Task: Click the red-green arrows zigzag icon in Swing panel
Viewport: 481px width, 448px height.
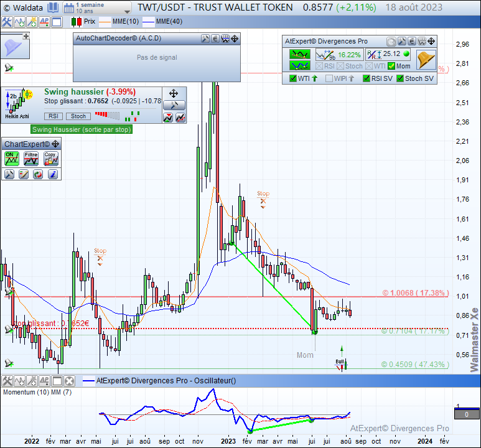Action: 168,117
